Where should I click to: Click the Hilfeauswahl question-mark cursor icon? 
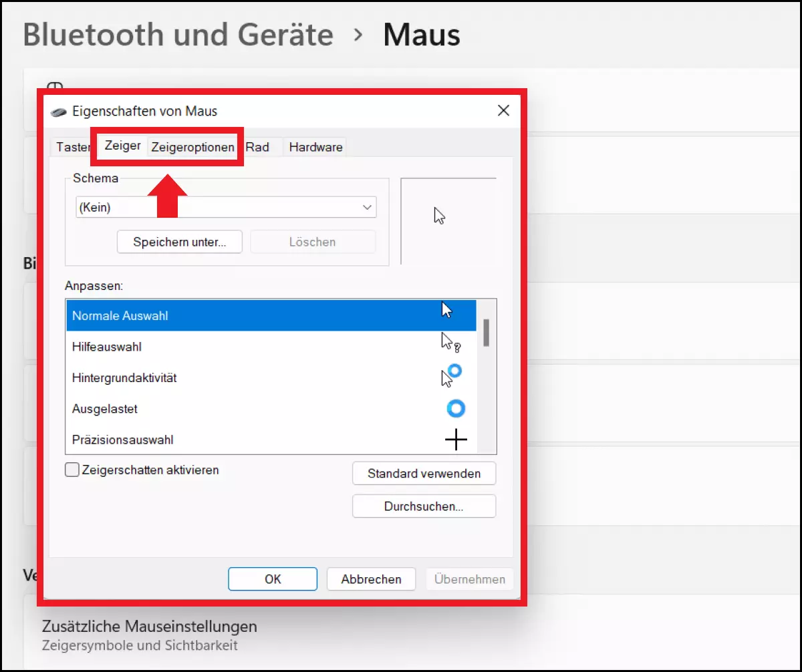click(x=450, y=343)
